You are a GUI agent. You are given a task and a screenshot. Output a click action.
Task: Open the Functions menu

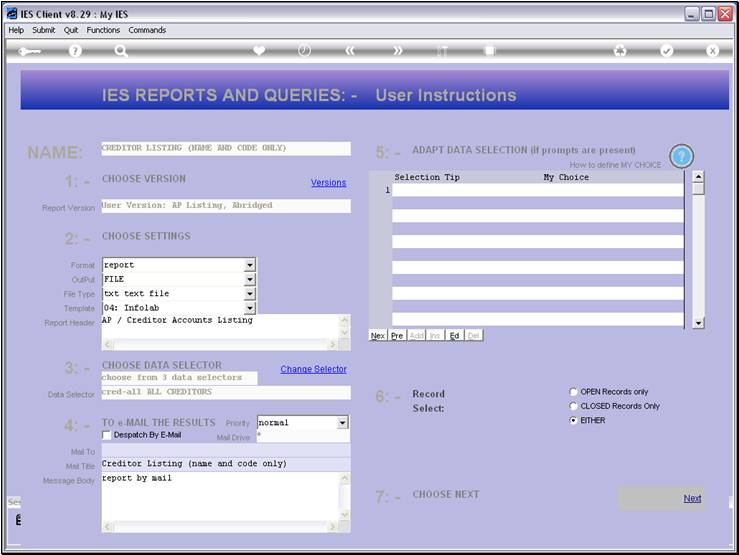click(103, 30)
